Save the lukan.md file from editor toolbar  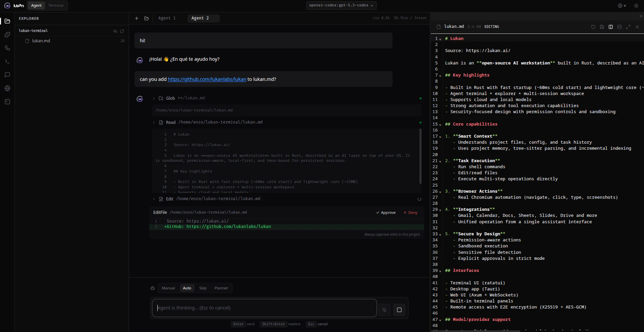602,27
